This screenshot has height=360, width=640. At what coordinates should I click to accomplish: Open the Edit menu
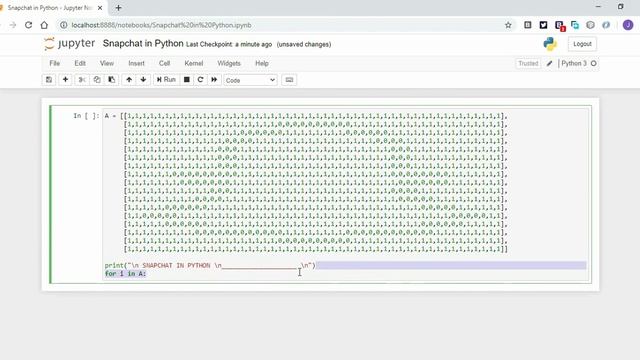click(x=80, y=63)
